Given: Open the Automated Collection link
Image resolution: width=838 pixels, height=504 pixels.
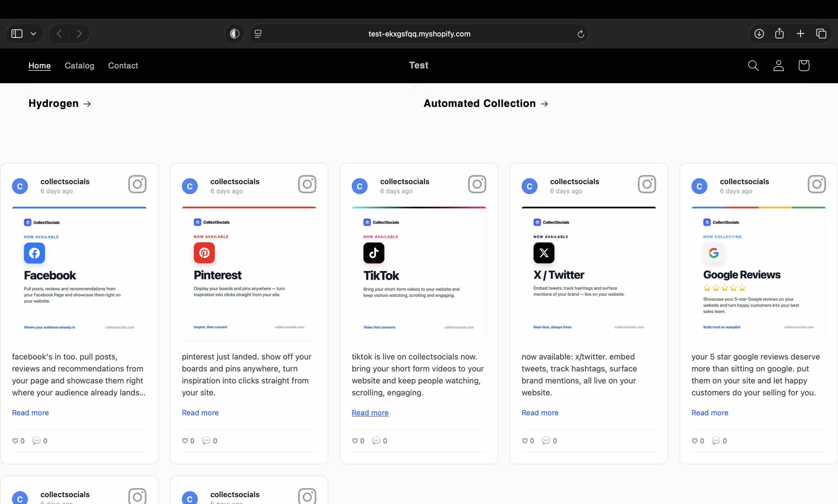Looking at the screenshot, I should [x=486, y=103].
